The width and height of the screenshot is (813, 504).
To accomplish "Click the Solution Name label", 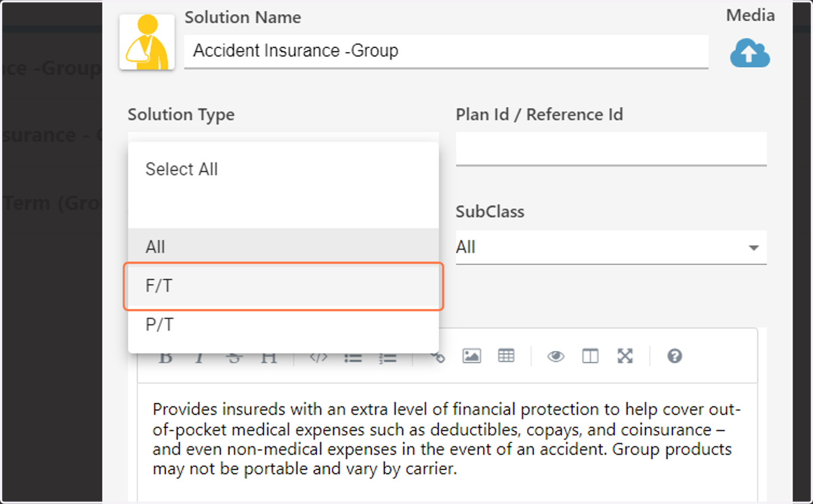I will click(243, 17).
